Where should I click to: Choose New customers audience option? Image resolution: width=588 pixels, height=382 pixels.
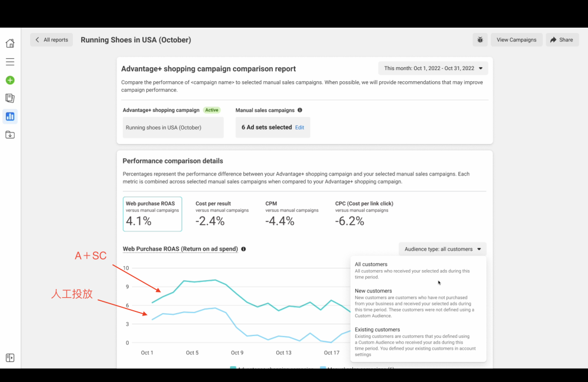373,291
